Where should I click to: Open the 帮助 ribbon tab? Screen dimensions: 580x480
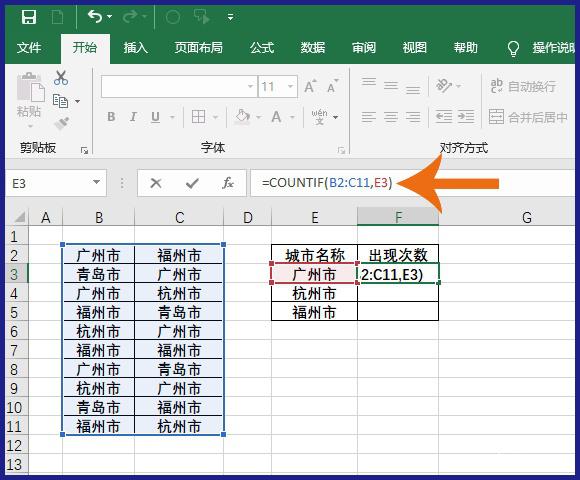[x=466, y=48]
